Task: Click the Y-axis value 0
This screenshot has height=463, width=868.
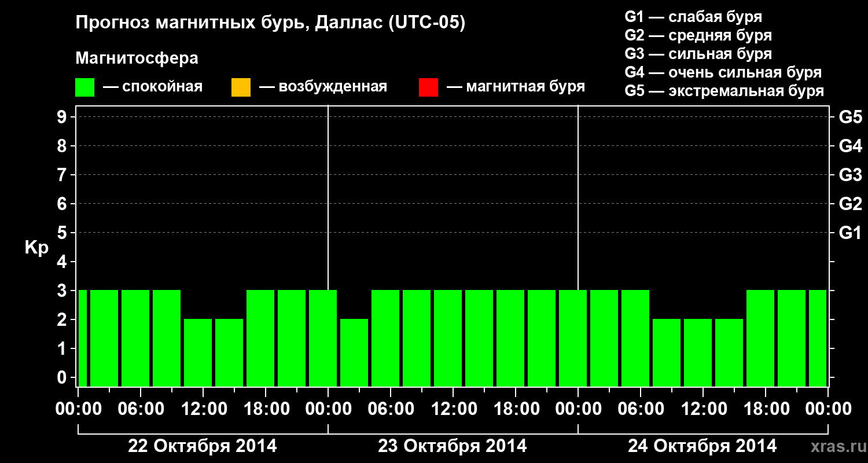Action: pyautogui.click(x=63, y=377)
